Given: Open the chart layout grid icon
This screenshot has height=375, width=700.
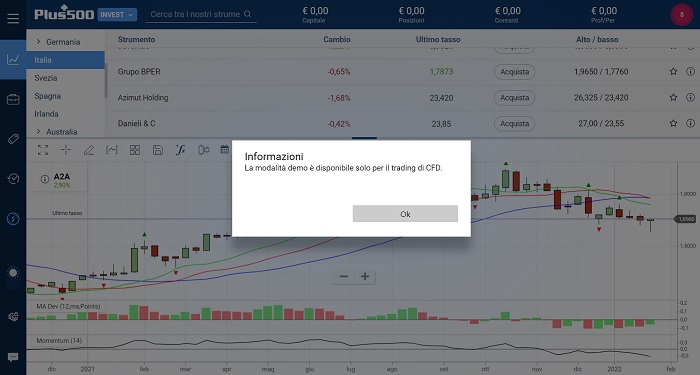Looking at the screenshot, I should click(135, 150).
